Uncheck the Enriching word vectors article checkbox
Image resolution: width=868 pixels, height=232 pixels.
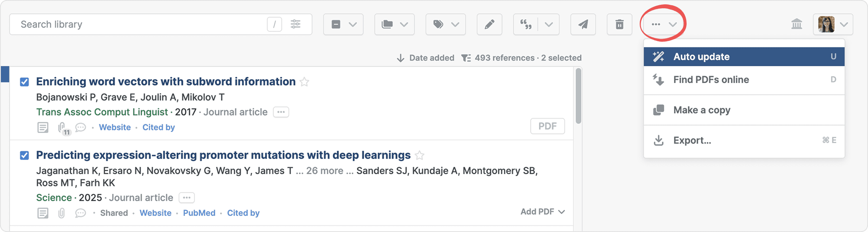pyautogui.click(x=25, y=82)
